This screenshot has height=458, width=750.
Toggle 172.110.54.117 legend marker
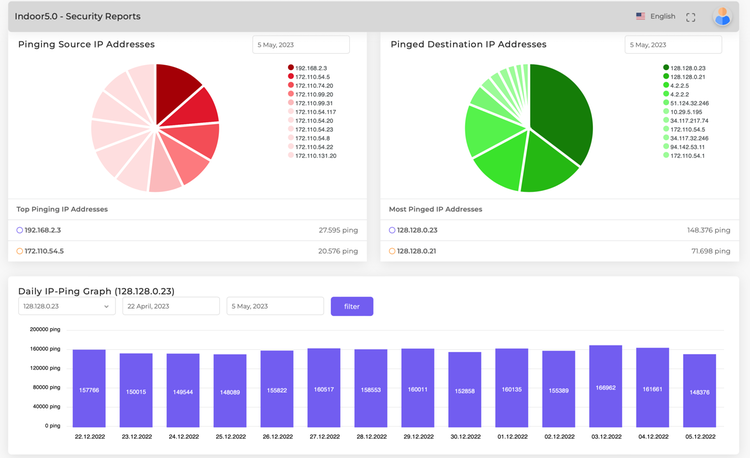click(x=291, y=111)
